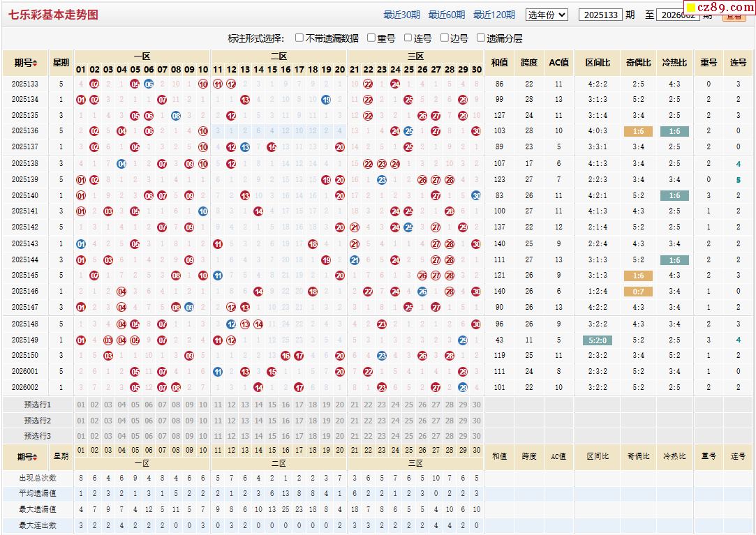
Task: Click the starting issue field showing 2025133
Action: point(600,15)
